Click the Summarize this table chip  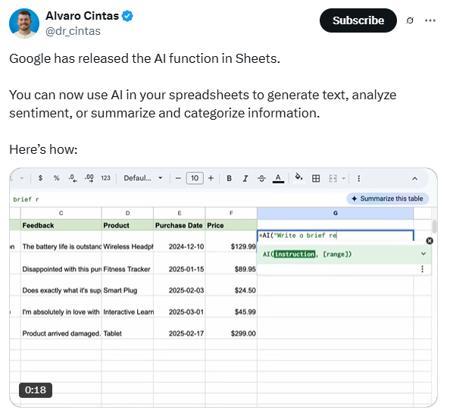point(387,199)
